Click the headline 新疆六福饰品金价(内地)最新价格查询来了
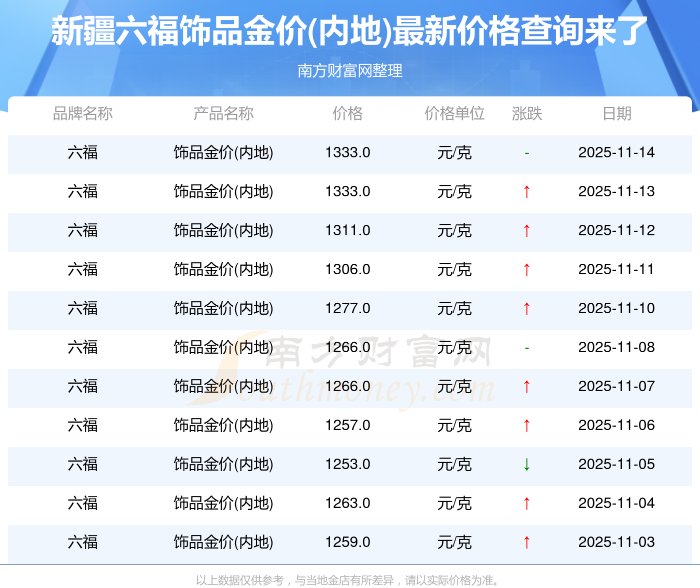The height and width of the screenshot is (588, 700). pyautogui.click(x=350, y=31)
